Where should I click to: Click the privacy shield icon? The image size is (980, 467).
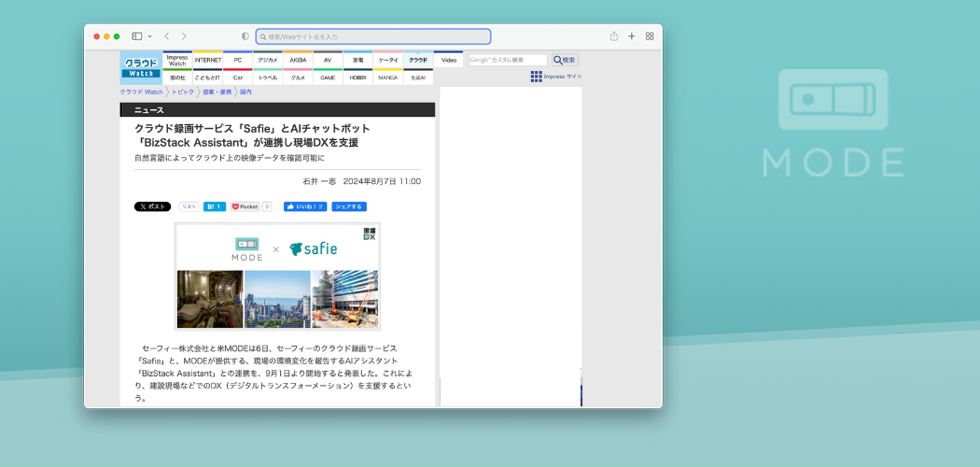pos(245,36)
